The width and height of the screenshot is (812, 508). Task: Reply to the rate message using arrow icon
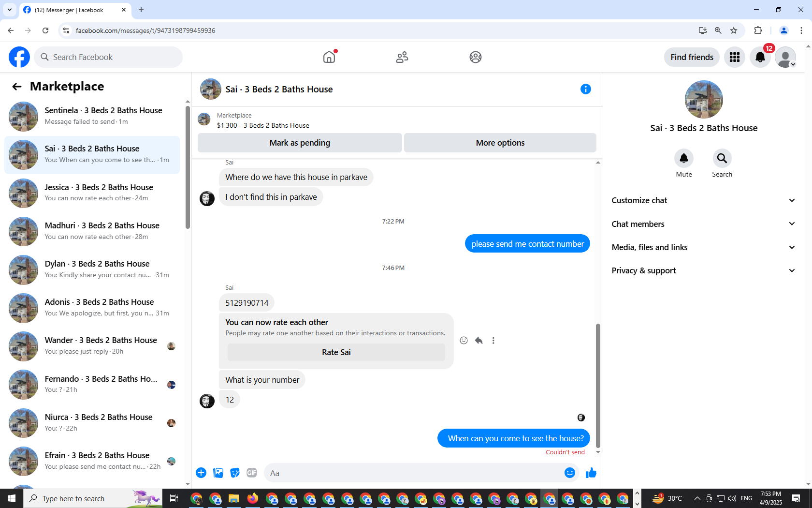(x=478, y=341)
